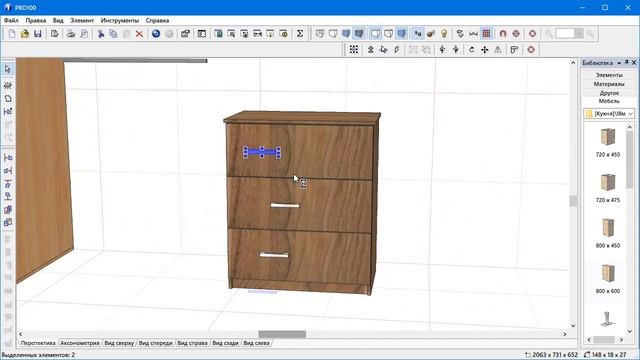Open the Библиотека panel menu arrow
640x360 pixels.
pyautogui.click(x=619, y=63)
